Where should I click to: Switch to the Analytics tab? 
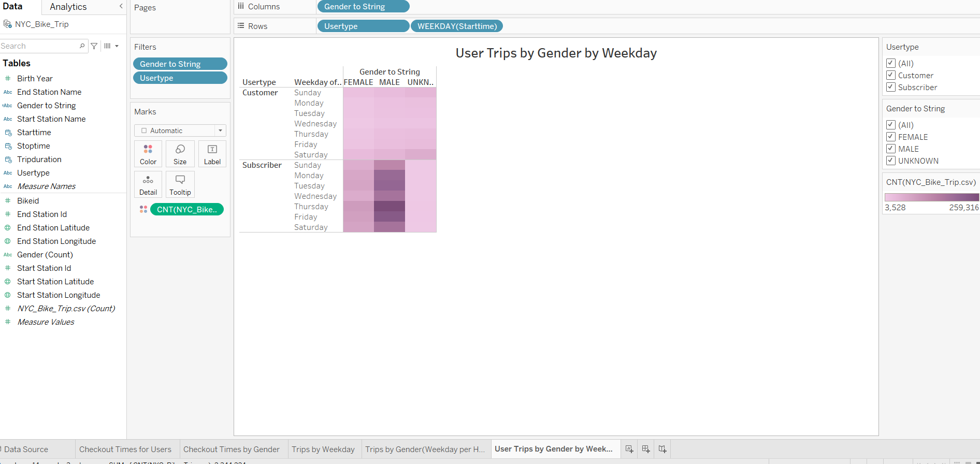point(68,7)
